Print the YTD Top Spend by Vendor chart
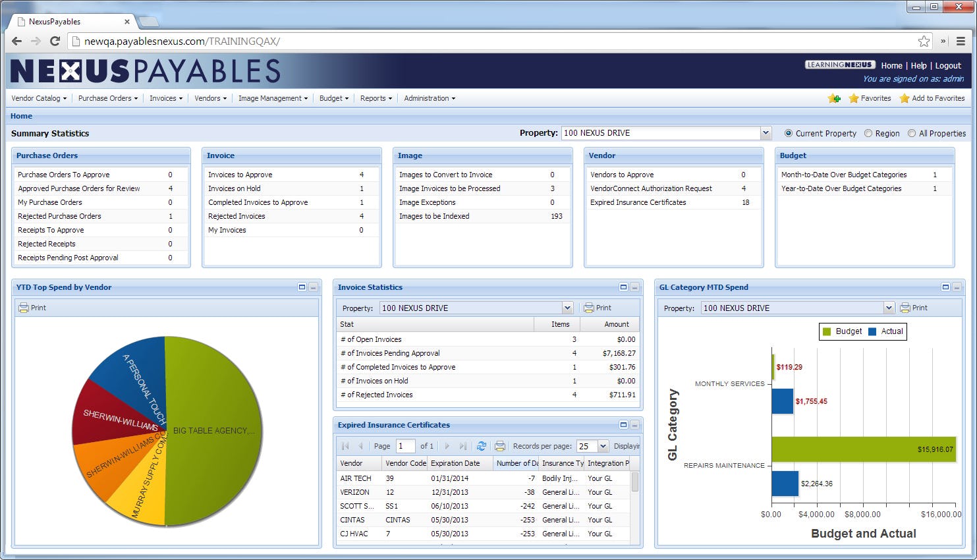This screenshot has width=977, height=560. (x=32, y=308)
